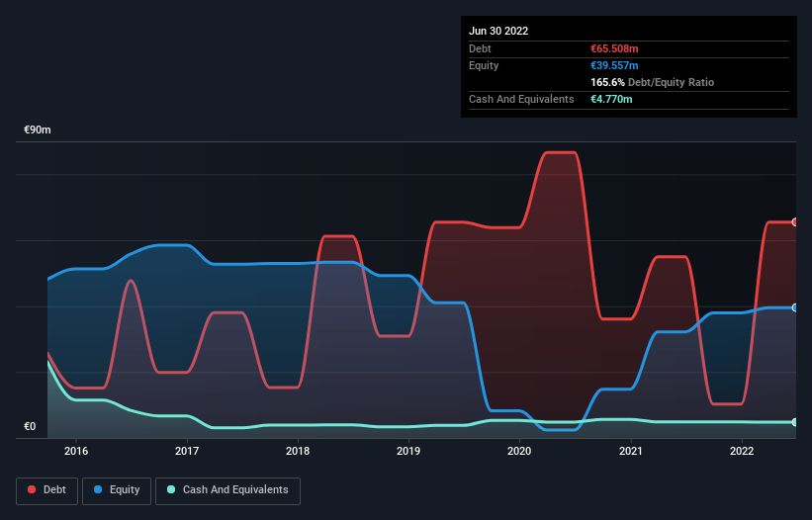Image resolution: width=812 pixels, height=520 pixels.
Task: Click the Debt end-point marker on chart
Action: coord(795,222)
